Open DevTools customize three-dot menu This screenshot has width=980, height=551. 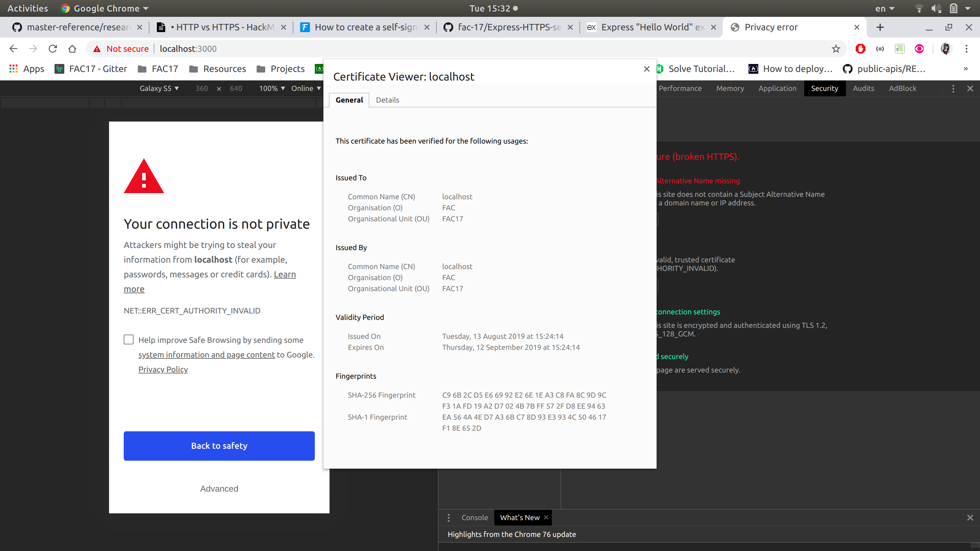953,88
